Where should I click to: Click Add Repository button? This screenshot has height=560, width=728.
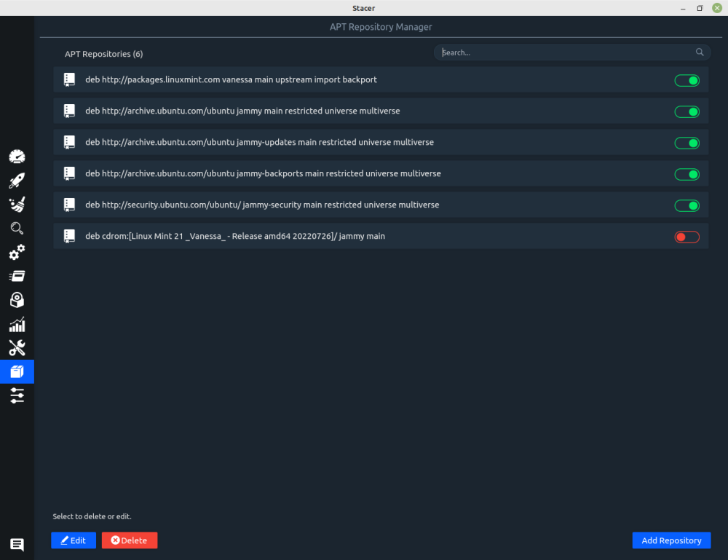(x=671, y=540)
